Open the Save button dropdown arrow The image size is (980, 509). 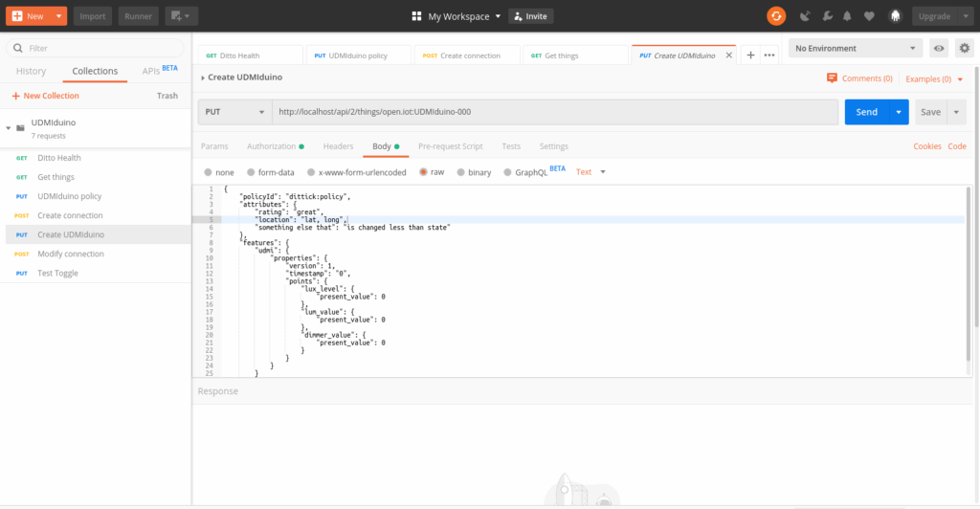click(x=956, y=112)
